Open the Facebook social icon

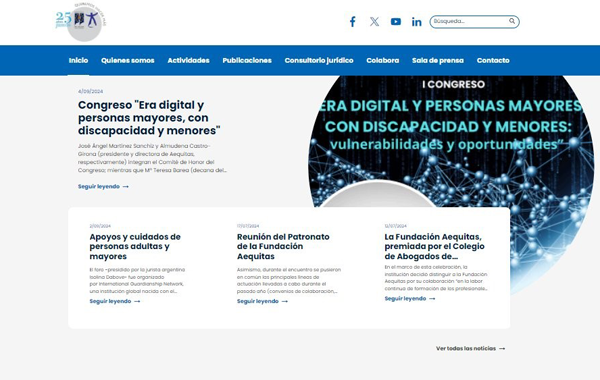point(352,22)
